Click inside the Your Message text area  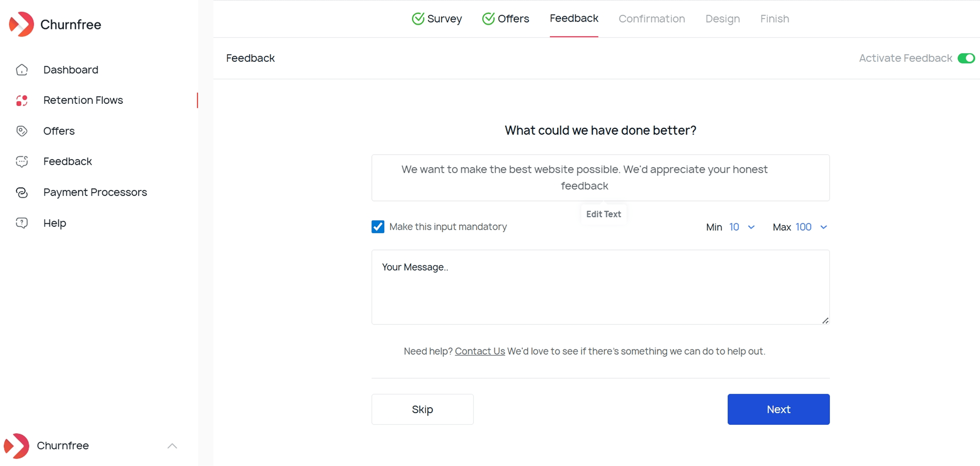(600, 287)
